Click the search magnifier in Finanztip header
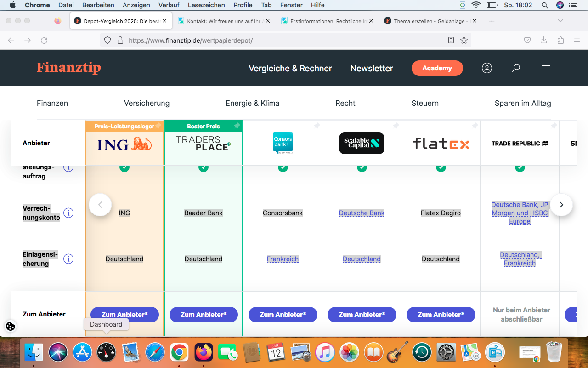Image resolution: width=588 pixels, height=368 pixels. point(516,68)
